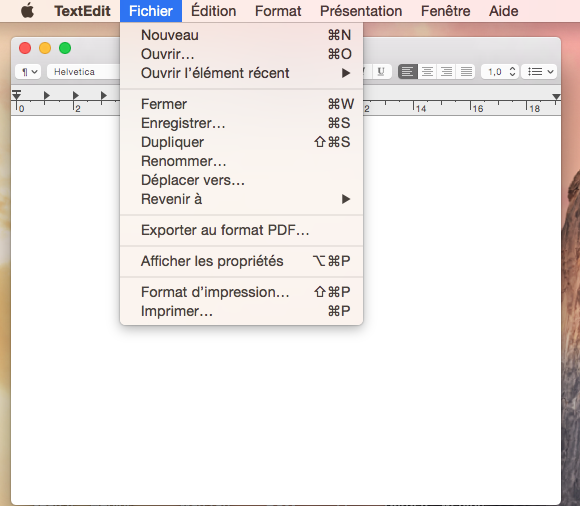Apply justified text alignment
Viewport: 580px width, 506px height.
[466, 72]
